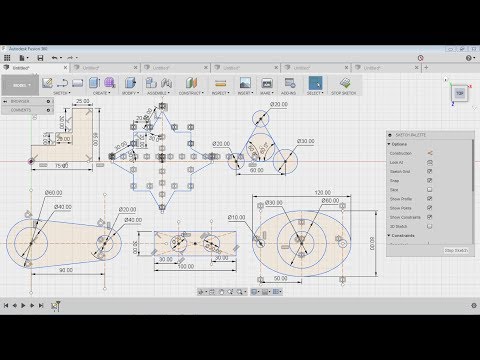The width and height of the screenshot is (480, 360).
Task: Open the job status clock icon
Action: pyautogui.click(x=421, y=58)
